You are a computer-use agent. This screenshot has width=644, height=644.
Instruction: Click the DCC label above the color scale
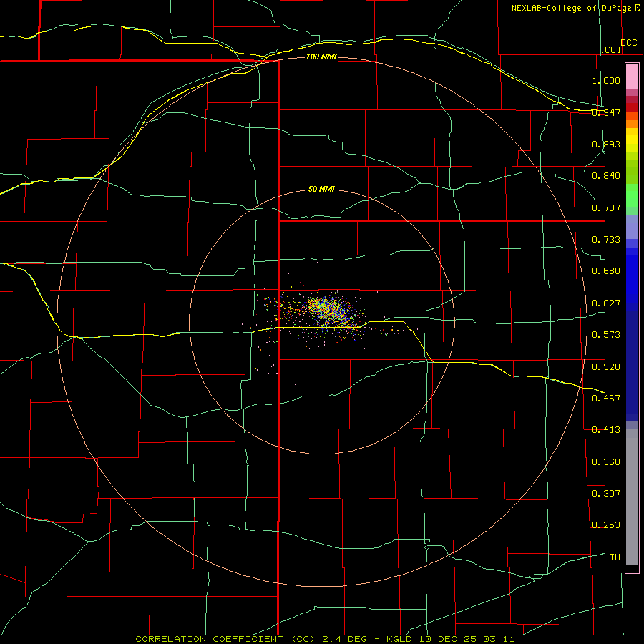(629, 43)
